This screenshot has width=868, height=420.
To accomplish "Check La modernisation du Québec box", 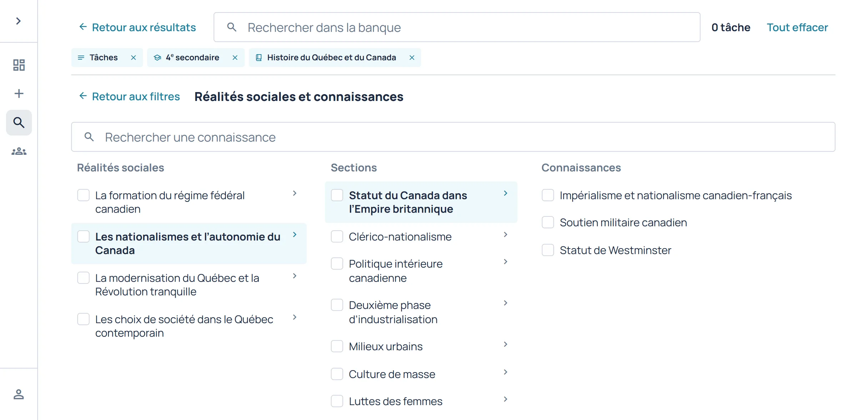I will [84, 278].
